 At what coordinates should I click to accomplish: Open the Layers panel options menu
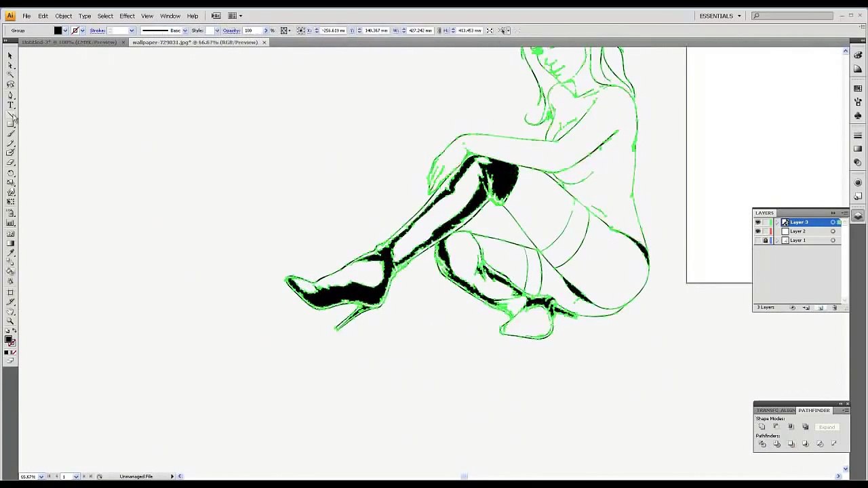click(x=844, y=213)
